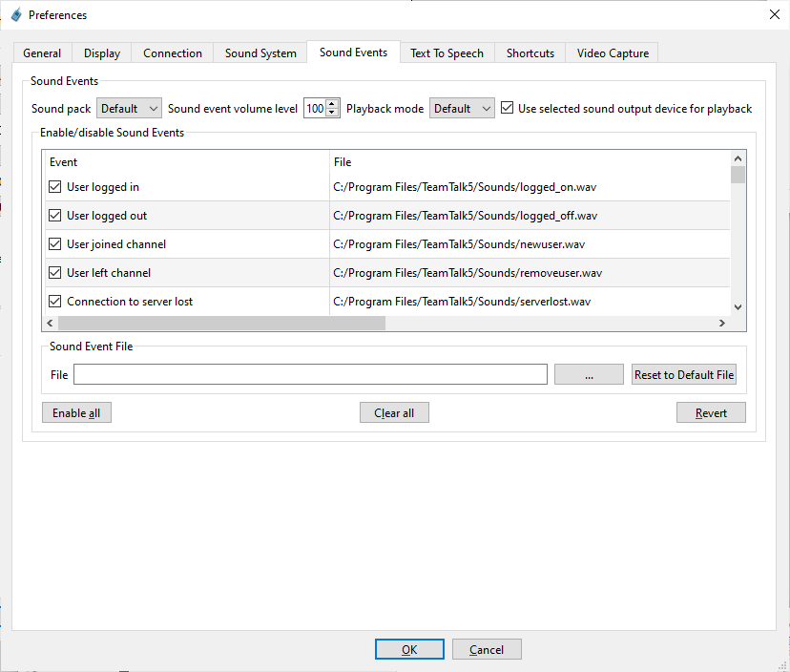Click the TeamTalk icon in title bar
This screenshot has width=790, height=672.
pyautogui.click(x=15, y=14)
